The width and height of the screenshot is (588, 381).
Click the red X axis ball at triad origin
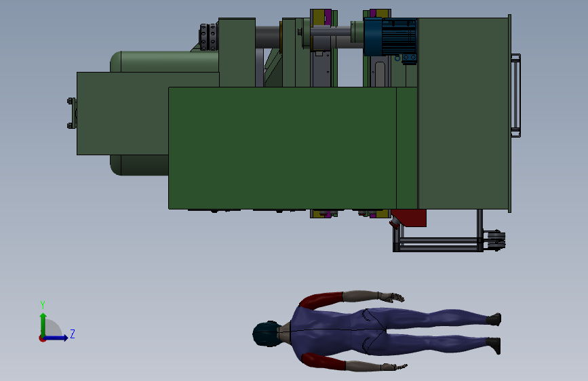42,338
